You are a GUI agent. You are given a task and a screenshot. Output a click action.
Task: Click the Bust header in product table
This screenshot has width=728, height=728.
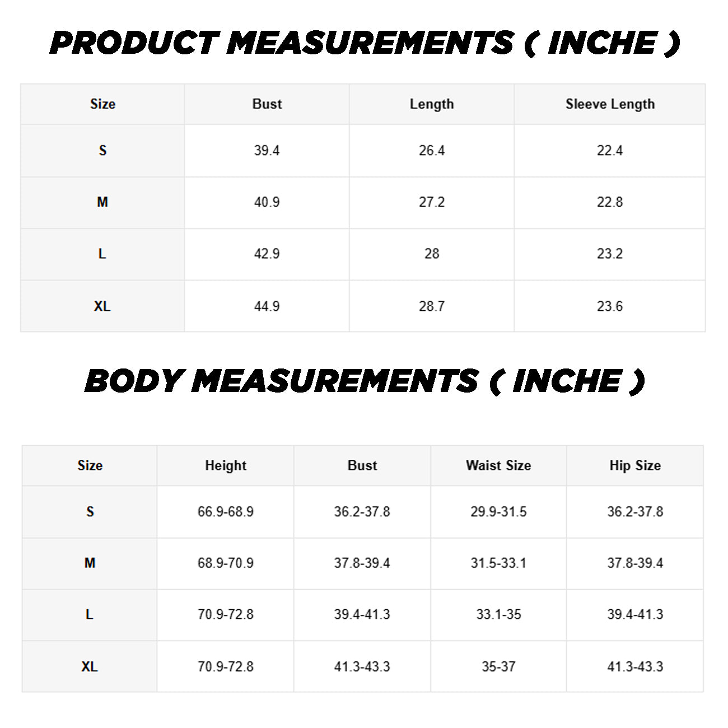coord(267,104)
